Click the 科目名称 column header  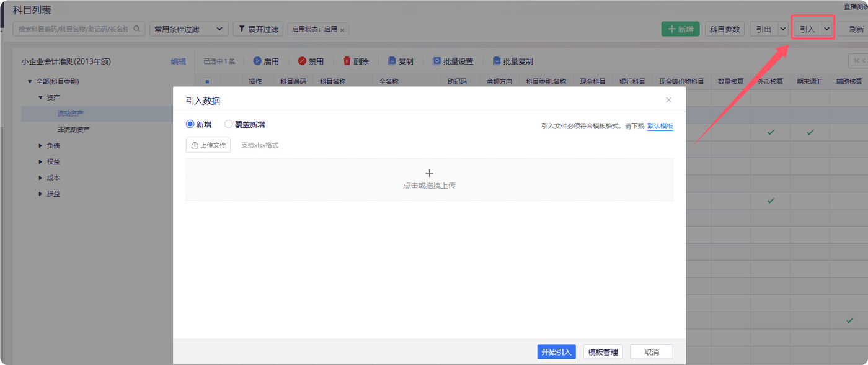click(x=333, y=81)
